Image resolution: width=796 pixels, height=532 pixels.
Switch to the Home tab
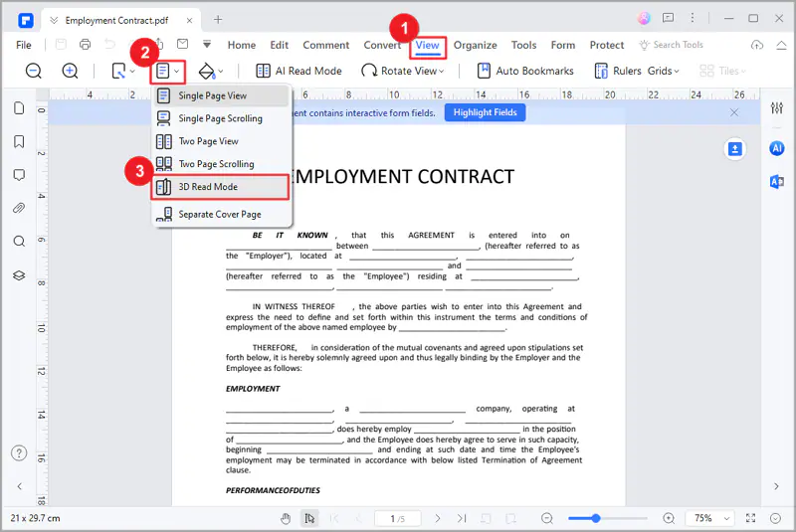(242, 45)
